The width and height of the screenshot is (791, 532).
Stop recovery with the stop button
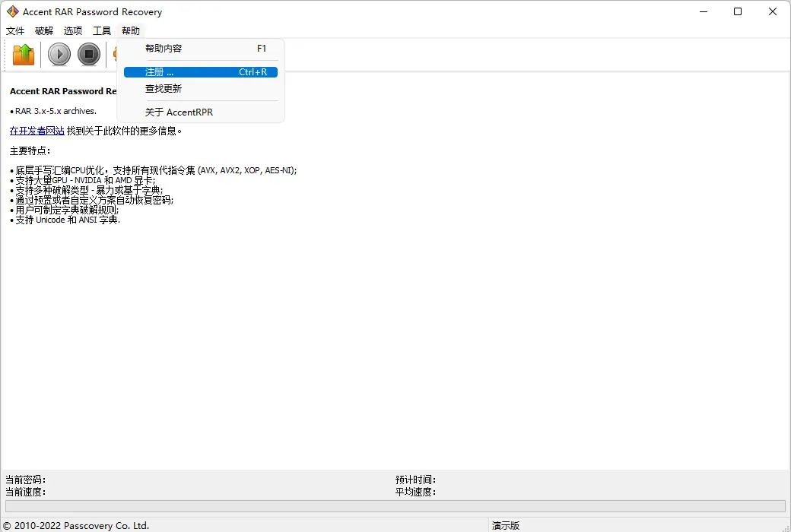coord(89,55)
